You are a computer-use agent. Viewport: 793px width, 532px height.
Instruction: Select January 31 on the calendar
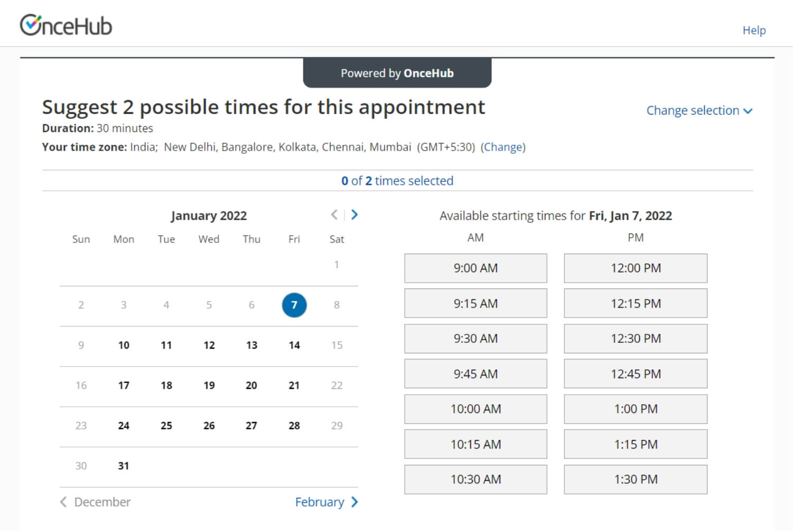[x=123, y=465]
